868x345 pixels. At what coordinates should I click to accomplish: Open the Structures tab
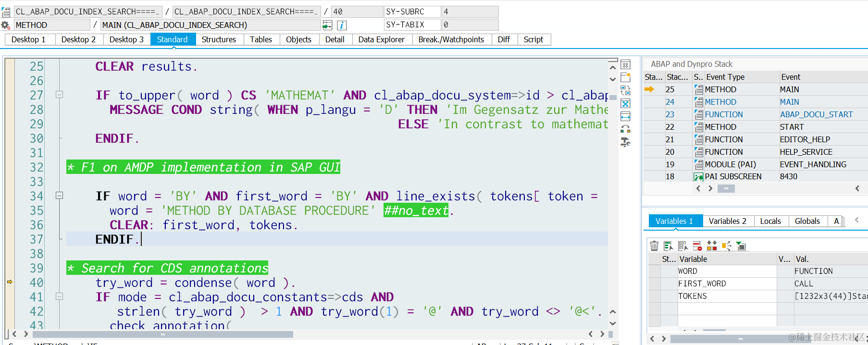tap(219, 39)
